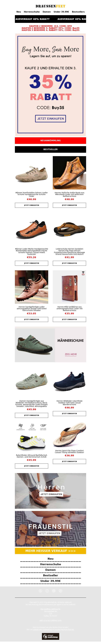
Task: Open the Facebook icon in footer
Action: pos(41,591)
